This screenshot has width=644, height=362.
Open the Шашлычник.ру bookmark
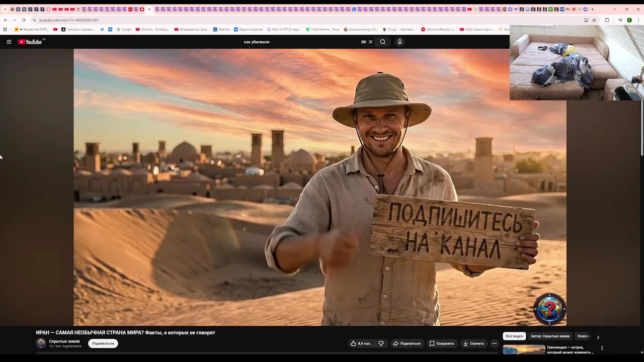[361, 29]
